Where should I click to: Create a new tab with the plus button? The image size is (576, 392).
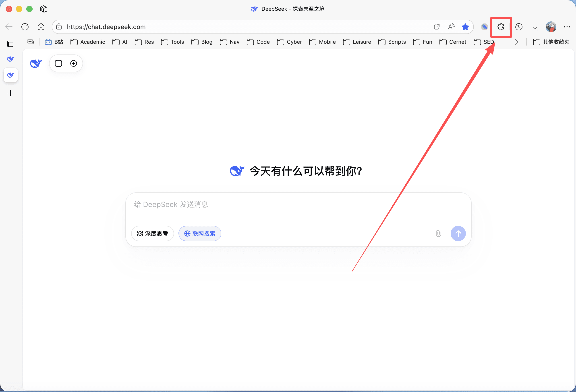(10, 93)
